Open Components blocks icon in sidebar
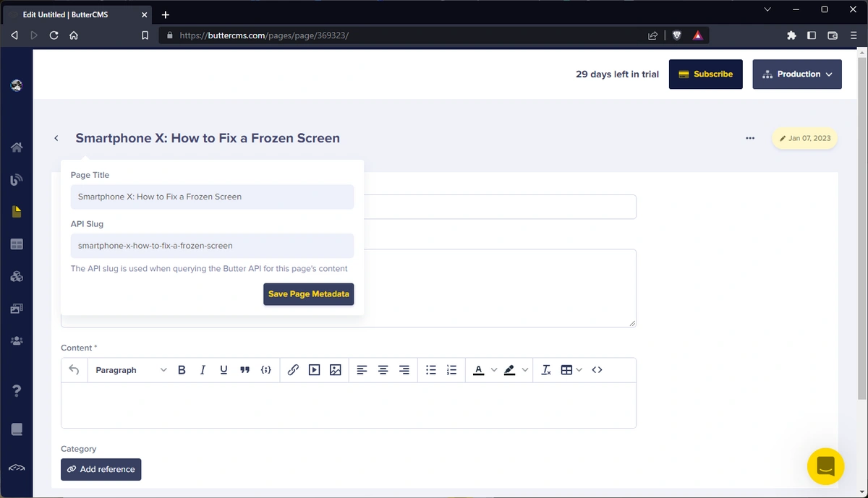 [17, 276]
